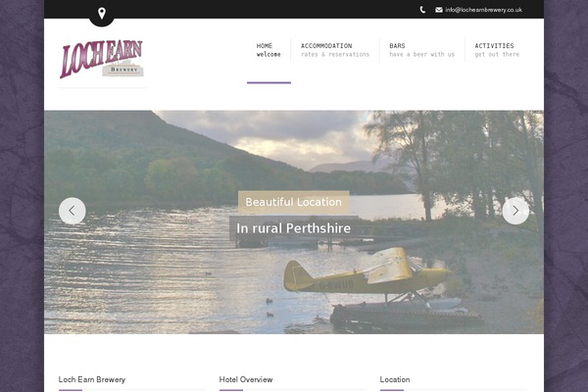Image resolution: width=588 pixels, height=392 pixels.
Task: Click the Location section heading
Action: [x=395, y=379]
